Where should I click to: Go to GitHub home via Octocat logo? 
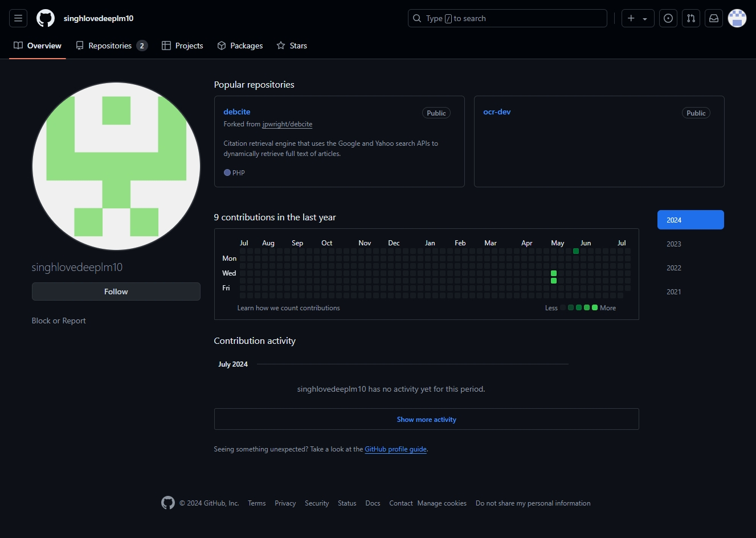click(x=46, y=18)
